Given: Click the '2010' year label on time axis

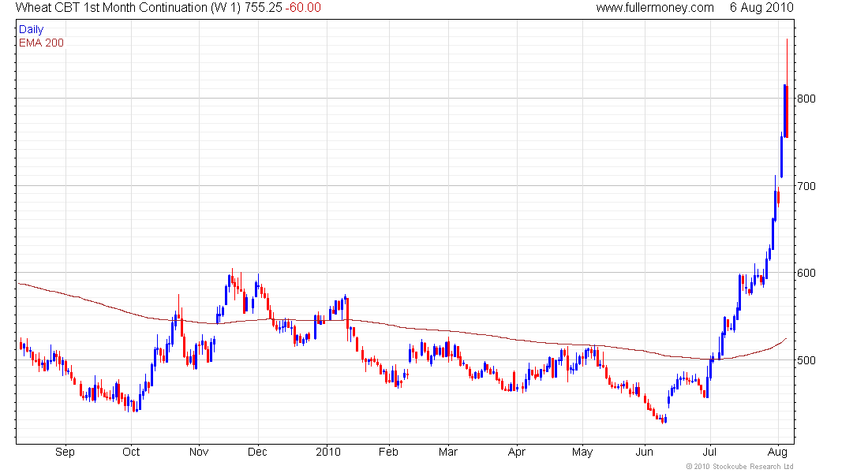Looking at the screenshot, I should click(x=328, y=452).
